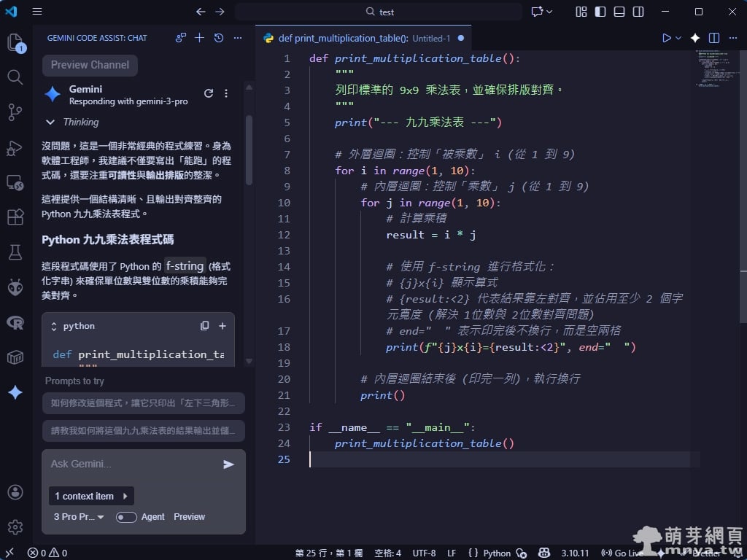Image resolution: width=747 pixels, height=560 pixels.
Task: Copy the python code block
Action: pos(205,326)
